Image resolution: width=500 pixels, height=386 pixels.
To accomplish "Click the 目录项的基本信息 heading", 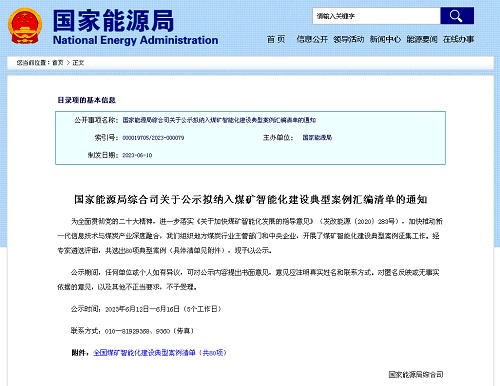I will click(87, 100).
